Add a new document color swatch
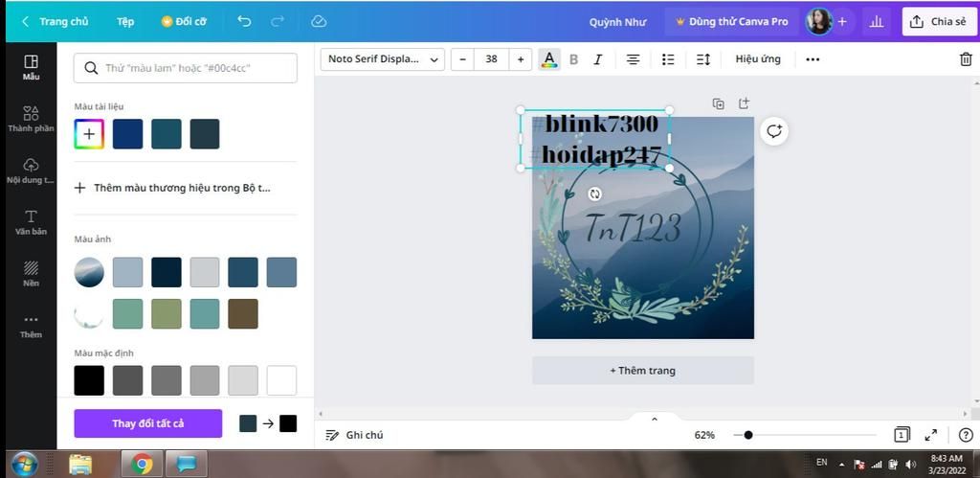This screenshot has height=478, width=980. [89, 134]
